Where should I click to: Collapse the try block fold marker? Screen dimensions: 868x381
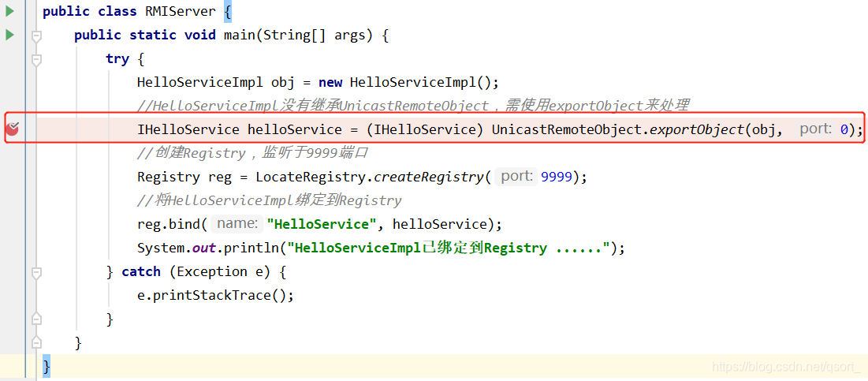point(36,60)
